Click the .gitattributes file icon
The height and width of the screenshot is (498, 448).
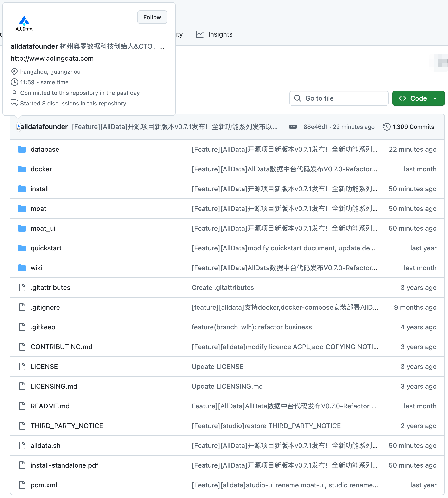pyautogui.click(x=22, y=288)
